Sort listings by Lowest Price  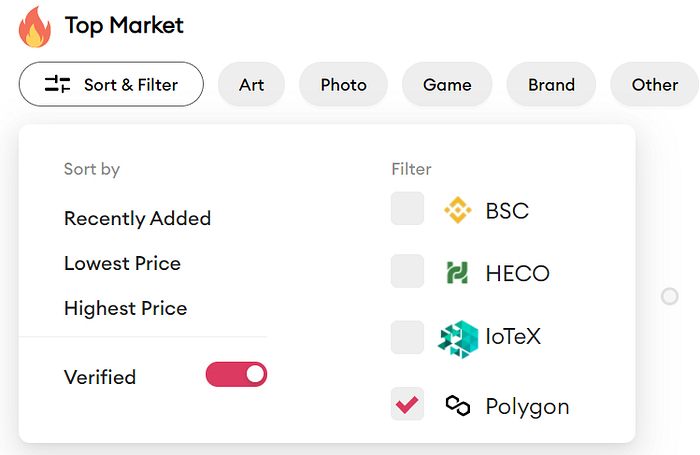122,263
